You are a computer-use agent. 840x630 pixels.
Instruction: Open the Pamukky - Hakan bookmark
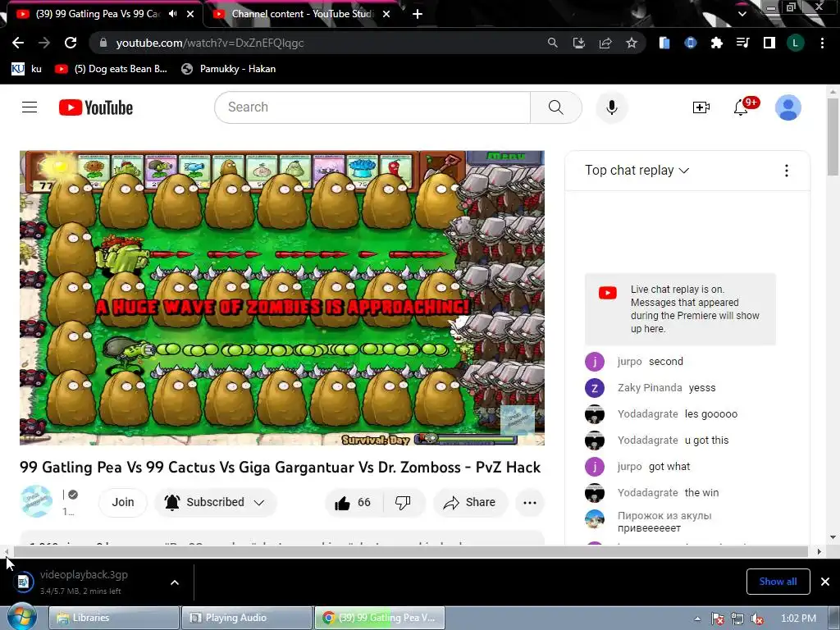click(x=229, y=69)
